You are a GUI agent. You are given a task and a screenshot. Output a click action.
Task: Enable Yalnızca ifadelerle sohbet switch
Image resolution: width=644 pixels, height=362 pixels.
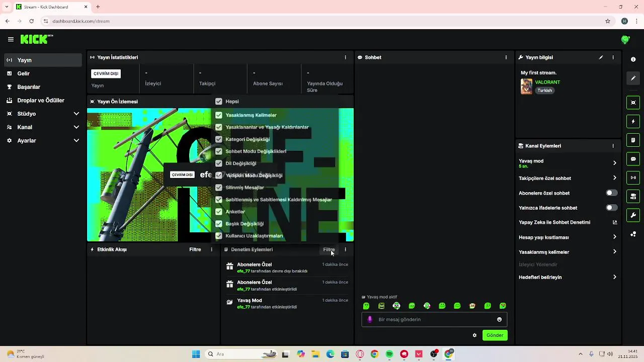pyautogui.click(x=611, y=208)
